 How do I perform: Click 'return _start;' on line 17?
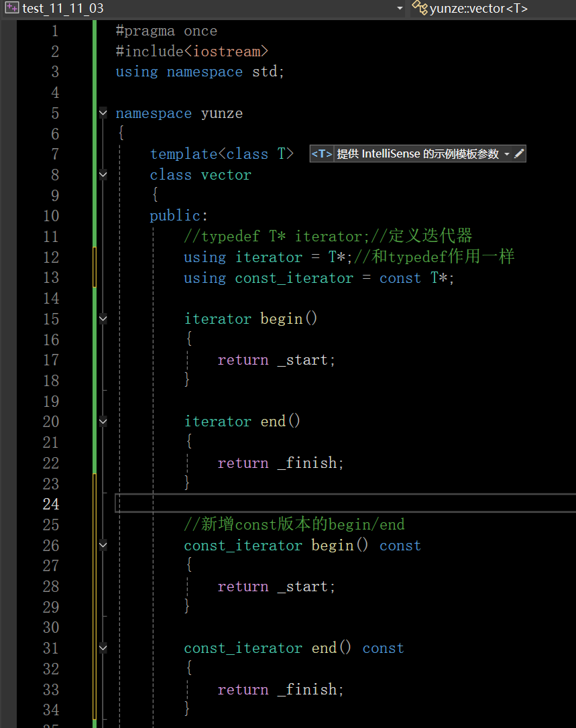[276, 360]
